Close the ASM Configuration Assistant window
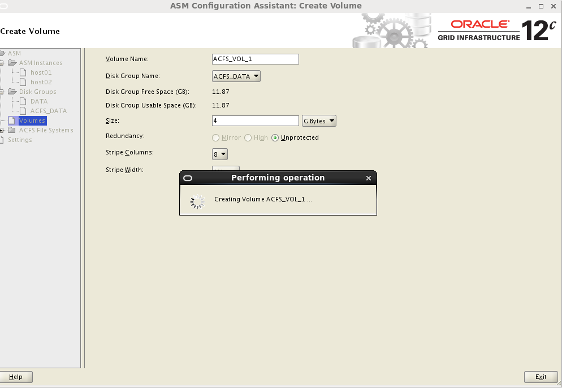 (x=554, y=6)
